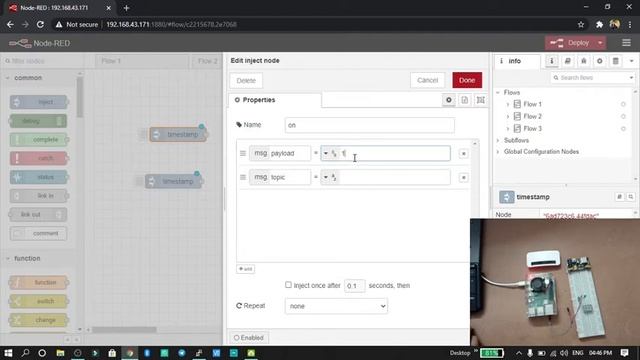Screen dimensions: 640x360
Task: Open the sidebar tab list dropdown arrow
Action: pos(631,61)
